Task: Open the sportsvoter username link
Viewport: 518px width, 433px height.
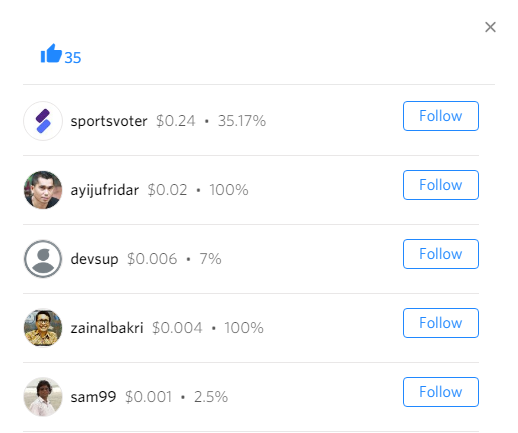Action: point(109,121)
